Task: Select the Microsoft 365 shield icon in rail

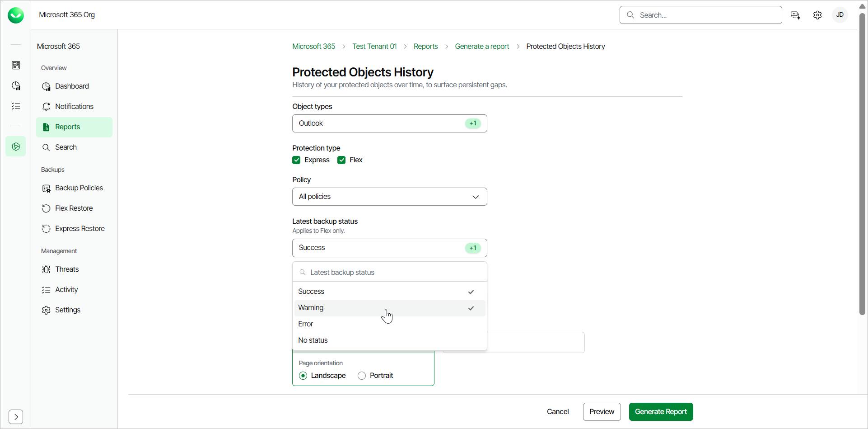Action: tap(16, 146)
